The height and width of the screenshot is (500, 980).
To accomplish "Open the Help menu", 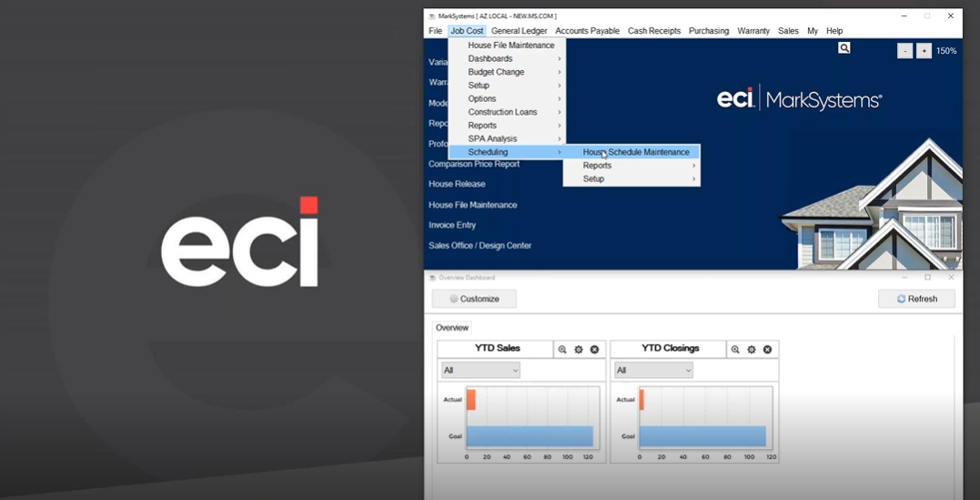I will click(834, 31).
